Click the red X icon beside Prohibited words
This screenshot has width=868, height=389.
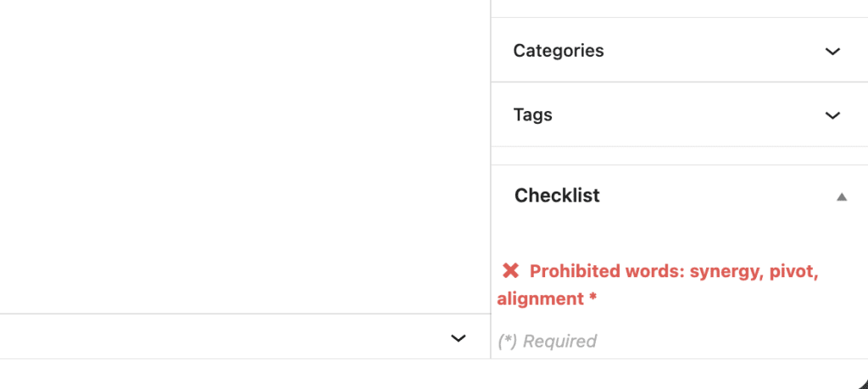click(x=510, y=271)
